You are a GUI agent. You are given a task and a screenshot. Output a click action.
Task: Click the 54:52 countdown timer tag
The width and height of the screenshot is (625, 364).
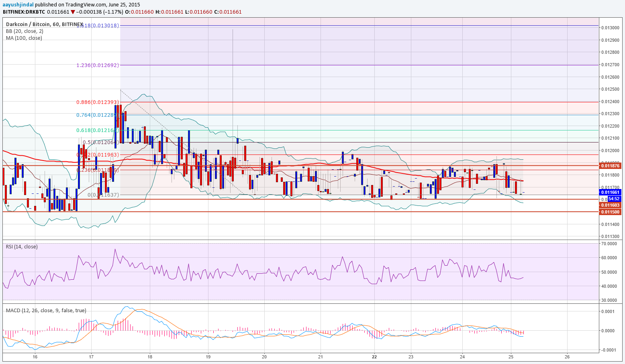pos(614,199)
